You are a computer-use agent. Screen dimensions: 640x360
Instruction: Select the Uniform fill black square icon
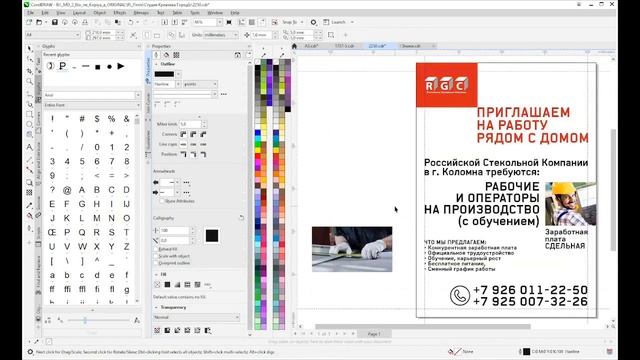(167, 284)
